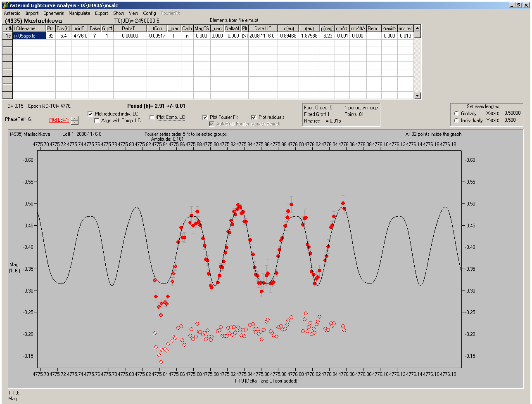This screenshot has width=532, height=404.
Task: Click the p(deg) column header
Action: (x=327, y=28)
